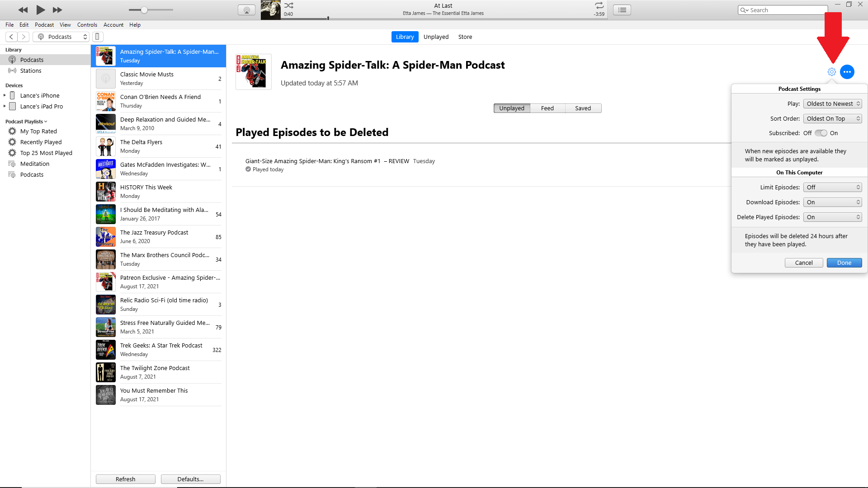The image size is (868, 488).
Task: Open the AirPlay output selector
Action: point(246,10)
